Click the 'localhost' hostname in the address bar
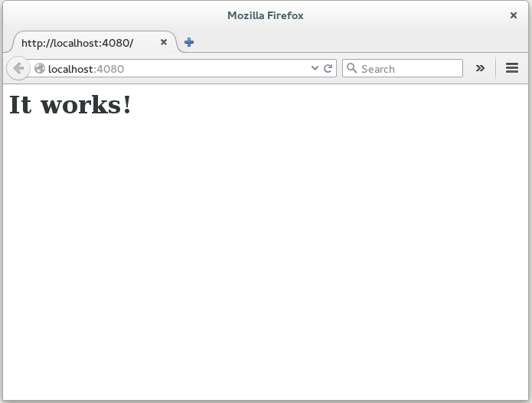 point(70,69)
